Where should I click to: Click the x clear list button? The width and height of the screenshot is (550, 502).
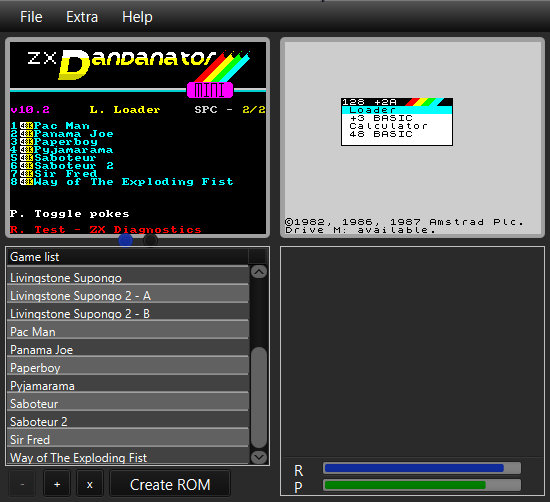[90, 484]
